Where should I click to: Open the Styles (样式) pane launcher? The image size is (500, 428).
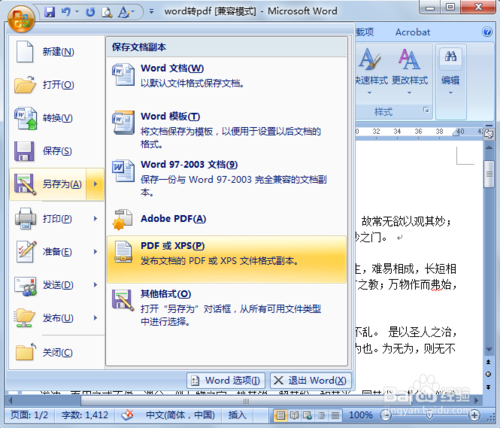[x=426, y=110]
